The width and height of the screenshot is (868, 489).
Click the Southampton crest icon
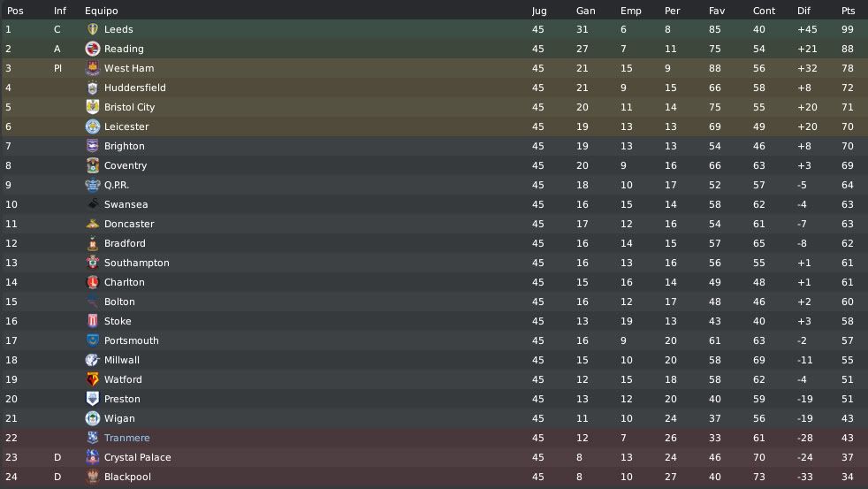click(93, 263)
